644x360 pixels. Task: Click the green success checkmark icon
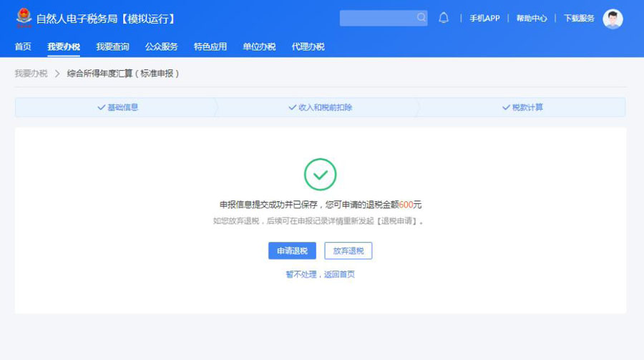(320, 175)
